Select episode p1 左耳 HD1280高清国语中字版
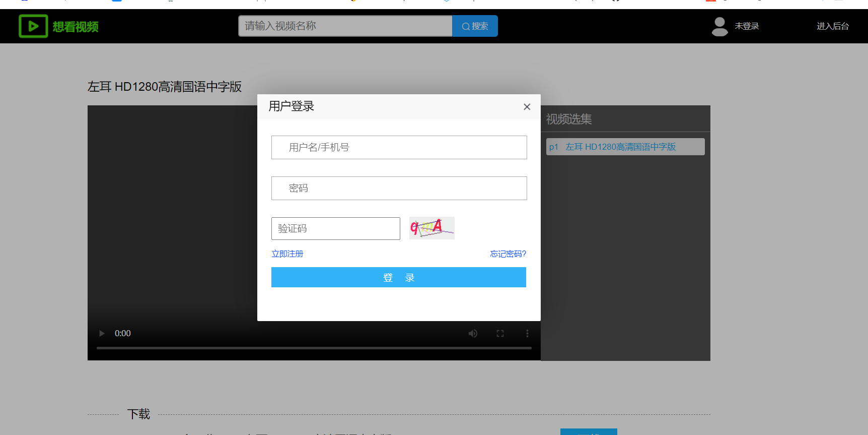Image resolution: width=868 pixels, height=435 pixels. pos(625,147)
